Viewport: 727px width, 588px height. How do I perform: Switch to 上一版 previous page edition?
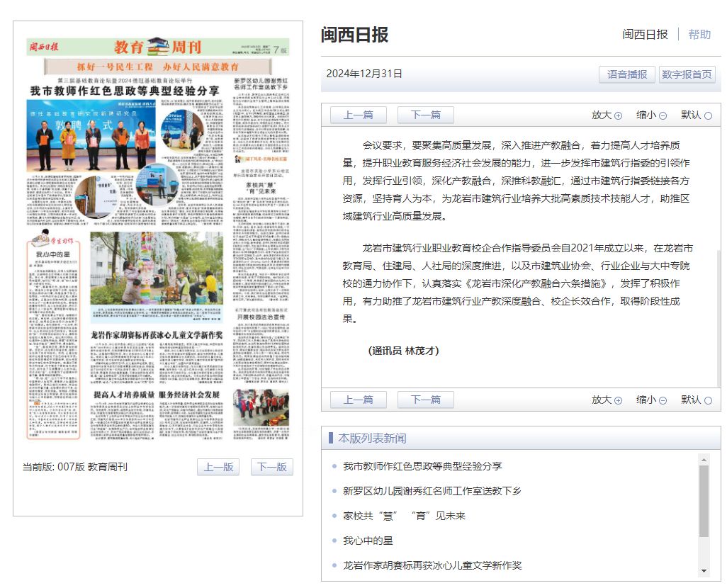tap(218, 467)
